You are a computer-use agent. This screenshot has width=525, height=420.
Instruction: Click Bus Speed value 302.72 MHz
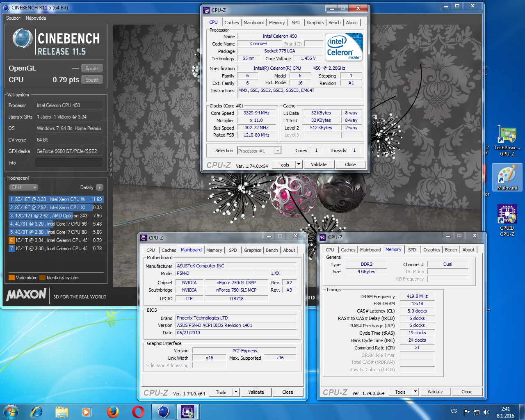pyautogui.click(x=256, y=128)
